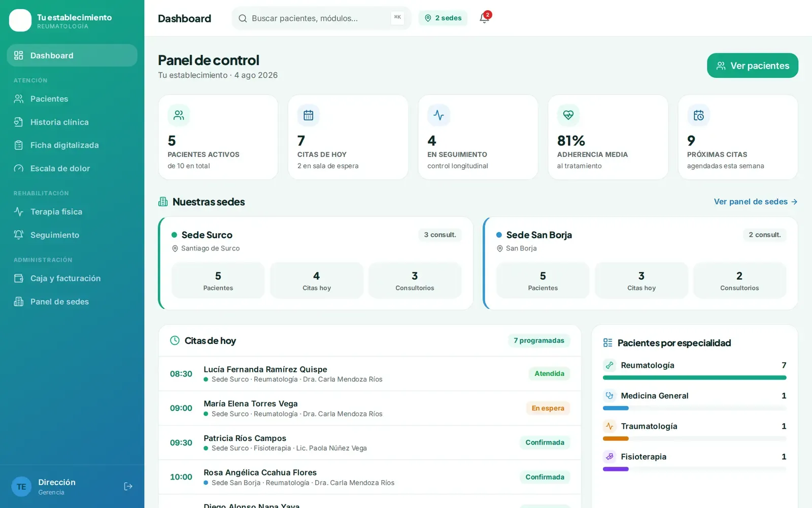Click the Pacientes por especialidad list icon
The height and width of the screenshot is (508, 812).
tap(607, 343)
